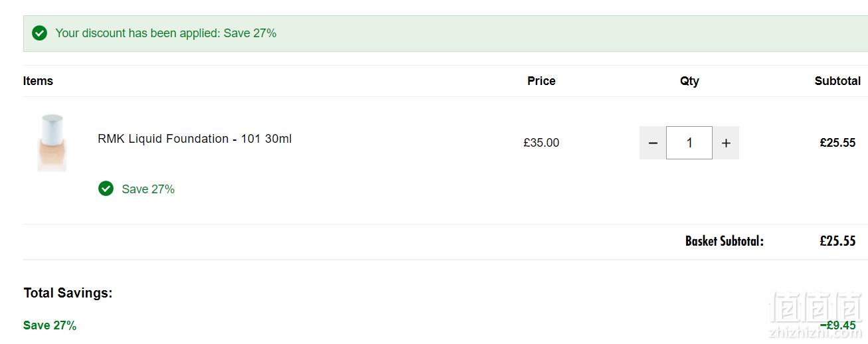Screen dimensions: 868x344
Task: Click the Subtotal column header
Action: point(837,81)
